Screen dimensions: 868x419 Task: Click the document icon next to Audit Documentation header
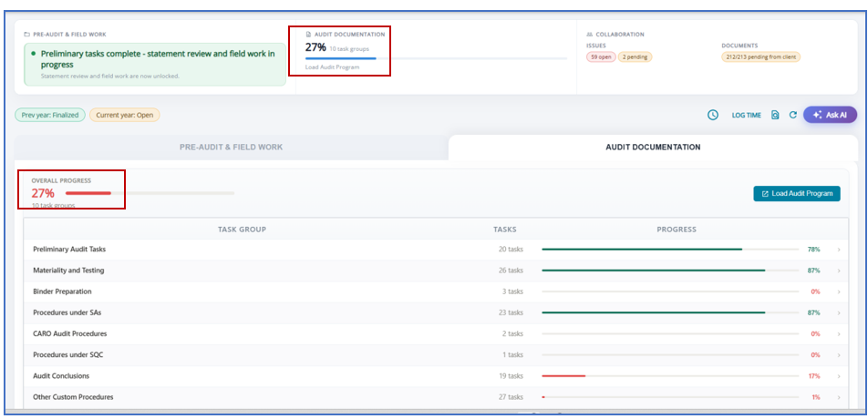(x=308, y=35)
